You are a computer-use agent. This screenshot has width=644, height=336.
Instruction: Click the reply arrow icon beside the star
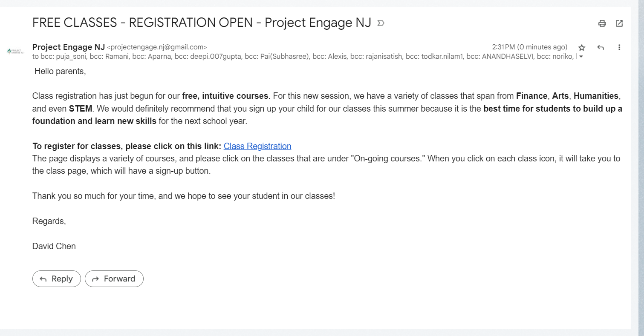click(x=601, y=47)
